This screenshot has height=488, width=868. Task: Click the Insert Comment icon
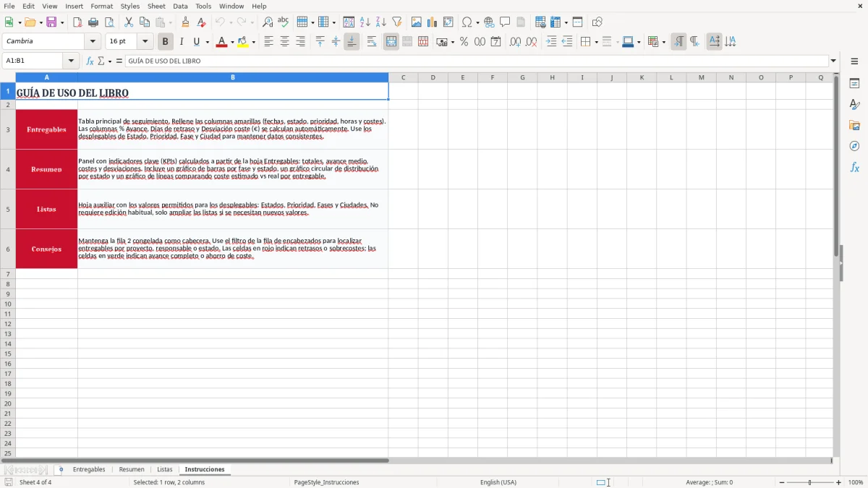[x=505, y=22]
